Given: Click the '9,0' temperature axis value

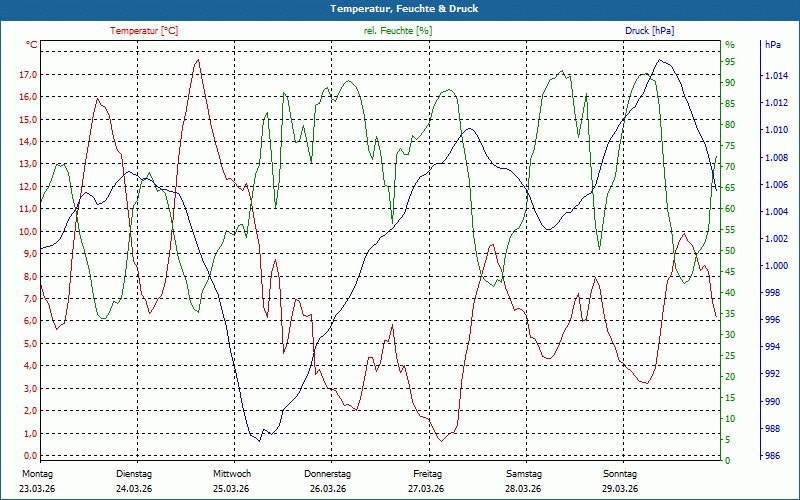Looking at the screenshot, I should [31, 254].
